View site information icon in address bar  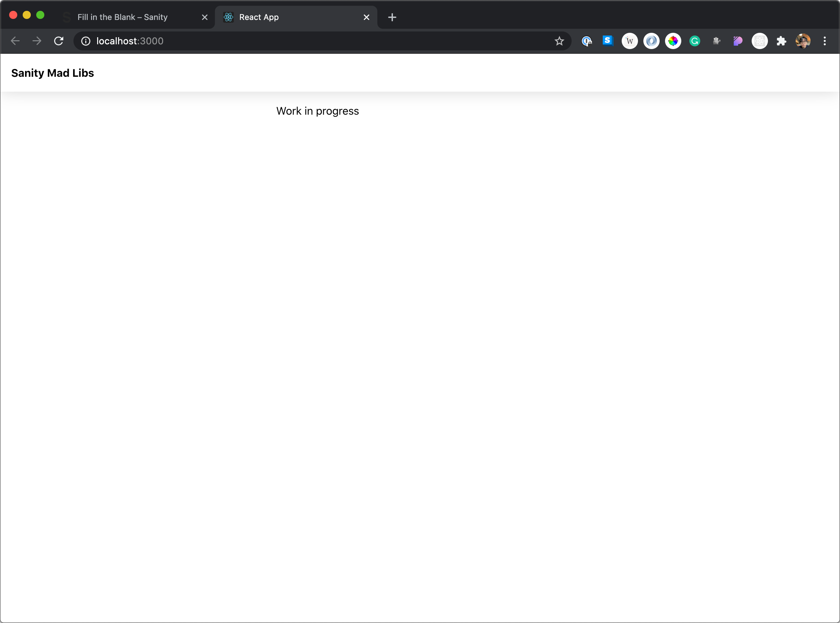[x=86, y=41]
